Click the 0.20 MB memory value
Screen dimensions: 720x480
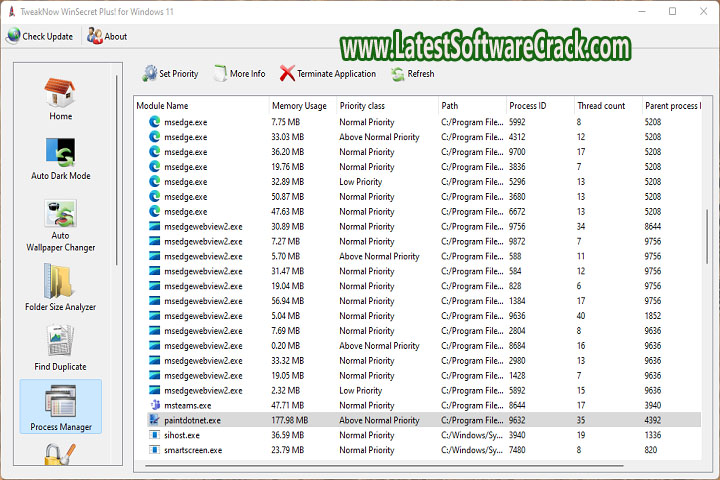pos(285,346)
